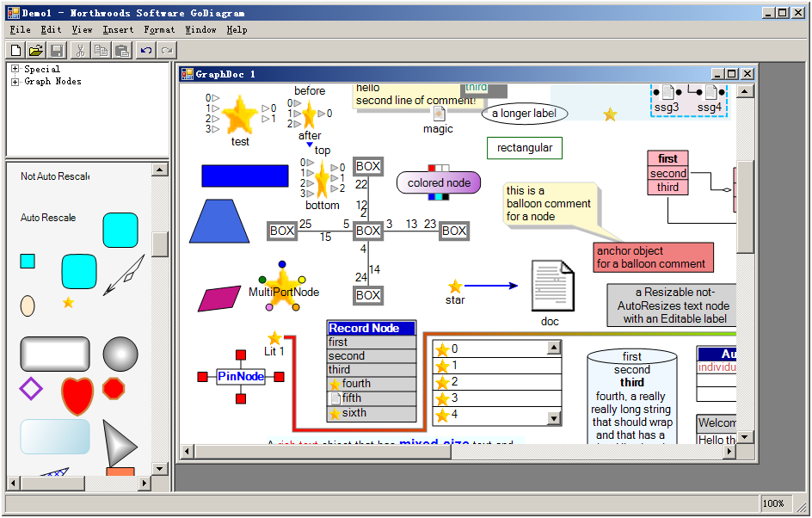Select the star node labeled star
This screenshot has height=518, width=812.
(x=455, y=286)
